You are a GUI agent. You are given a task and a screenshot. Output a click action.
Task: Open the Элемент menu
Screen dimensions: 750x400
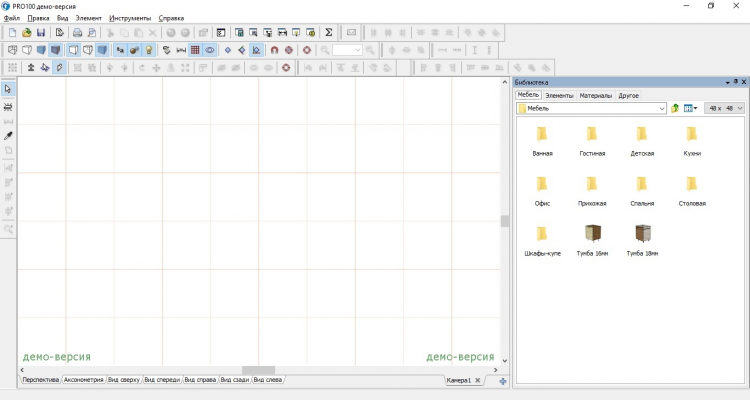(x=88, y=18)
